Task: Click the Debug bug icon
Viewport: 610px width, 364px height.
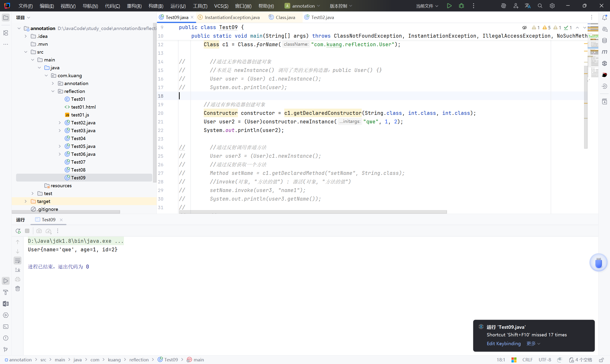Action: [x=461, y=6]
